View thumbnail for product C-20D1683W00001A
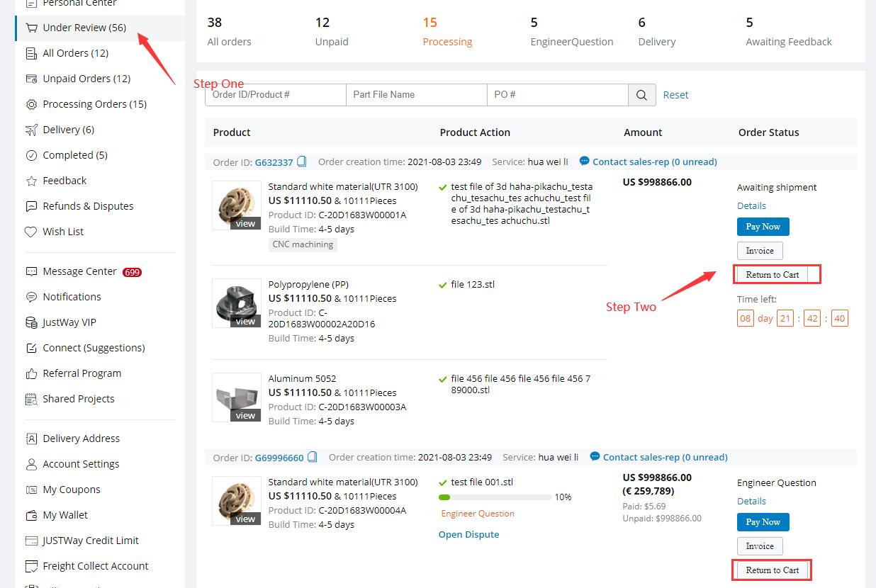This screenshot has height=588, width=876. coord(237,205)
